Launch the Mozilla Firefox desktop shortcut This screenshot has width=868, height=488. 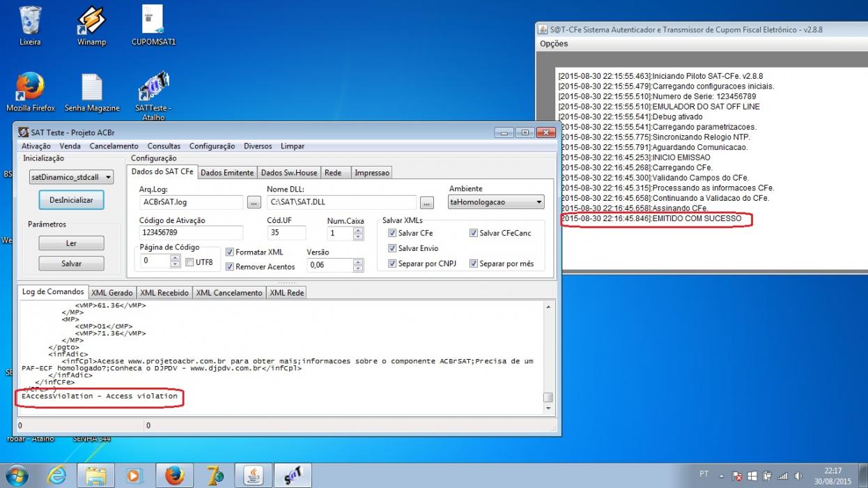(x=30, y=92)
